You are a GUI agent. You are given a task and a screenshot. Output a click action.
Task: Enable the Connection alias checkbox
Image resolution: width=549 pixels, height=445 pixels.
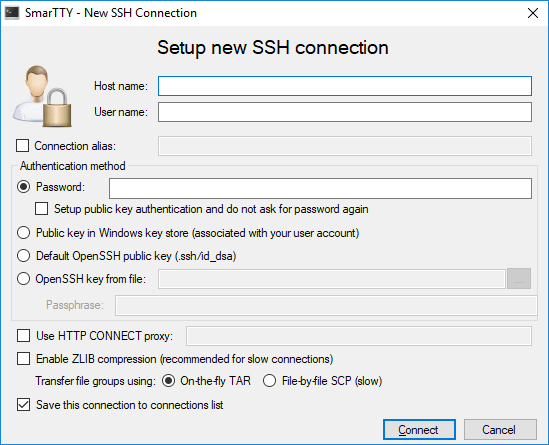[22, 146]
